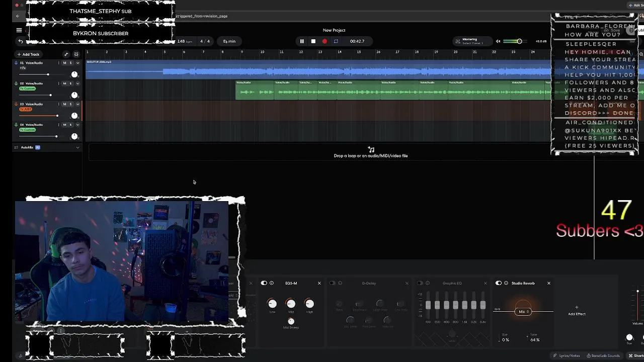Start recording with the red record button

pyautogui.click(x=325, y=41)
